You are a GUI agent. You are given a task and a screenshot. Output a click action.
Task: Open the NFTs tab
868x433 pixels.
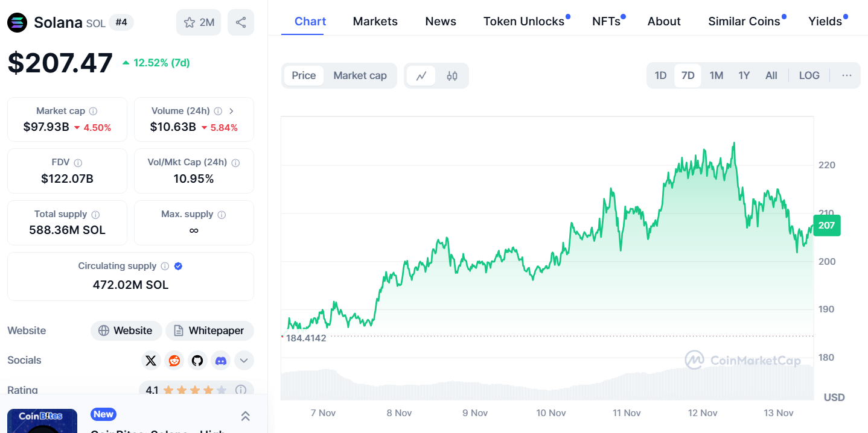pyautogui.click(x=606, y=21)
